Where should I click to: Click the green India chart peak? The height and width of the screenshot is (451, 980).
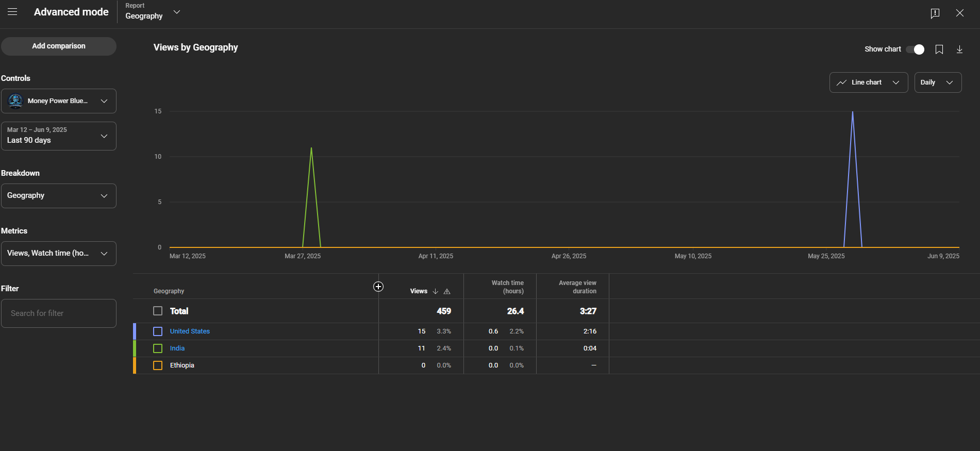coord(311,148)
